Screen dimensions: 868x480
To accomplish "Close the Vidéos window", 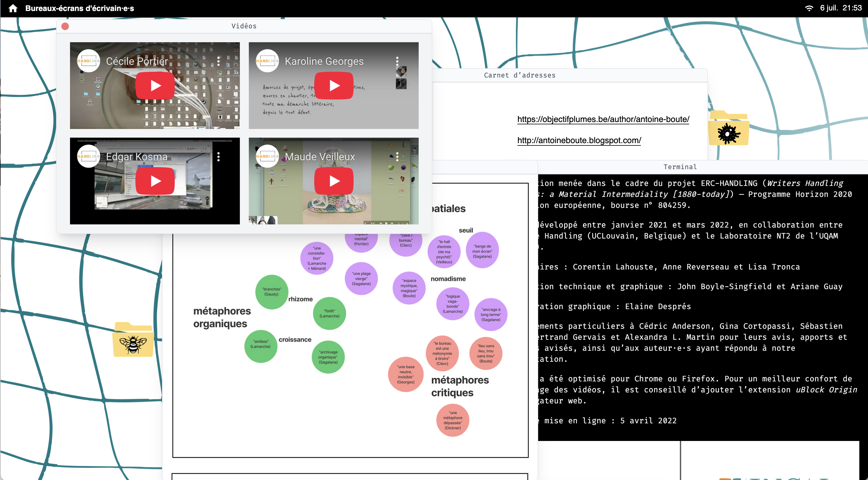I will [65, 26].
